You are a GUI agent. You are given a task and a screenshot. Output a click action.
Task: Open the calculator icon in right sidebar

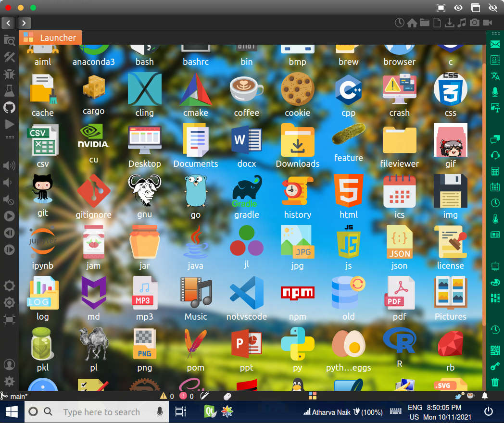[x=495, y=171]
